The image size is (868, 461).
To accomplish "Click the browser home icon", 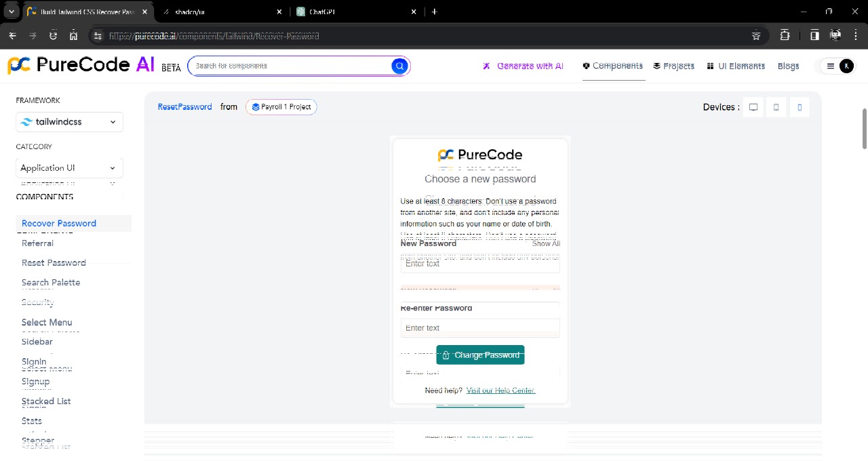I will pos(73,36).
